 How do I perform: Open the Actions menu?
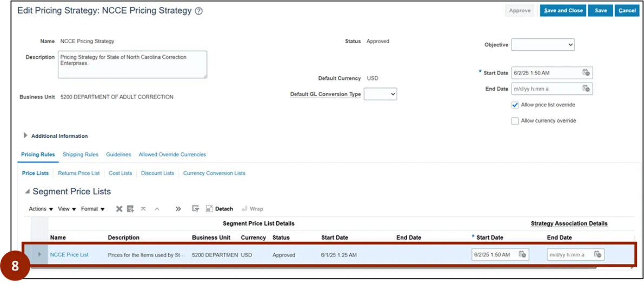pos(41,209)
